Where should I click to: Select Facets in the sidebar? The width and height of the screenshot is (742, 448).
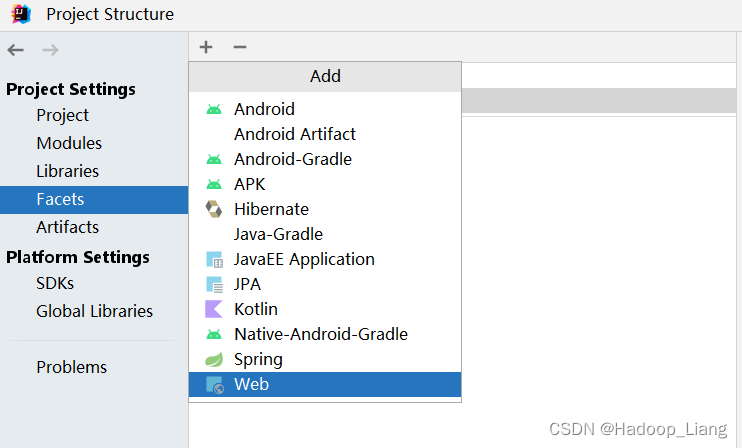[94, 200]
